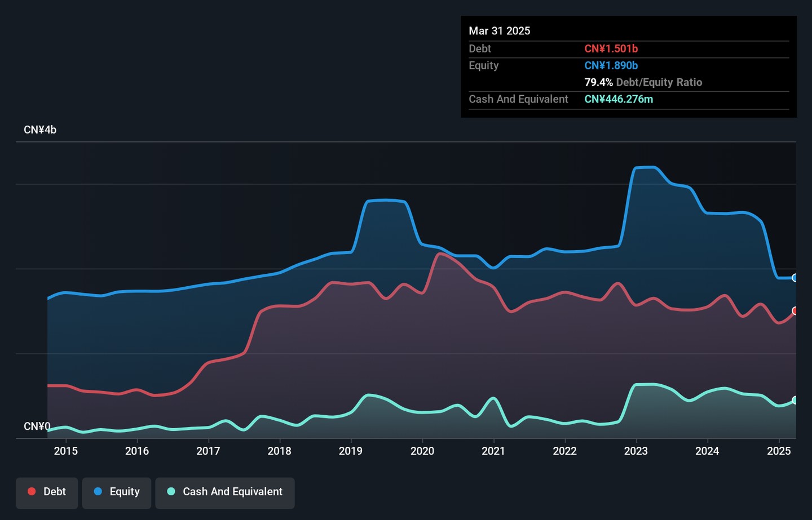Click the blue dot in the Equity legend
812x520 pixels.
pos(98,492)
